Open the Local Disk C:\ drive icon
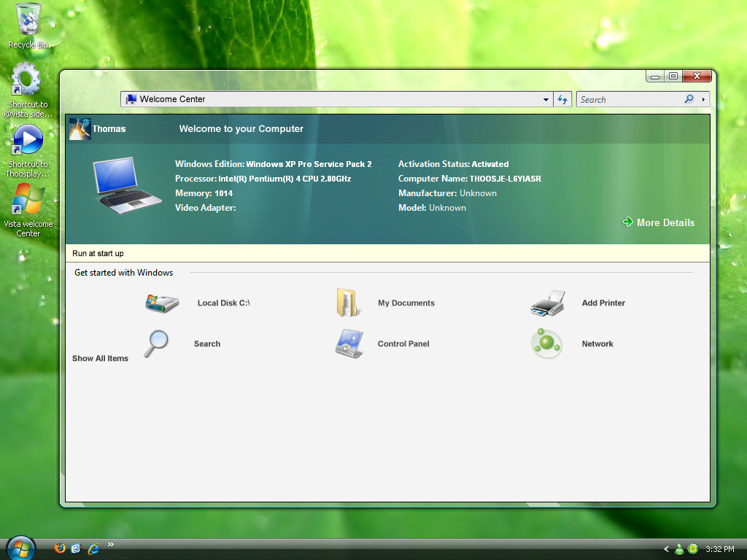The height and width of the screenshot is (560, 747). 162,303
